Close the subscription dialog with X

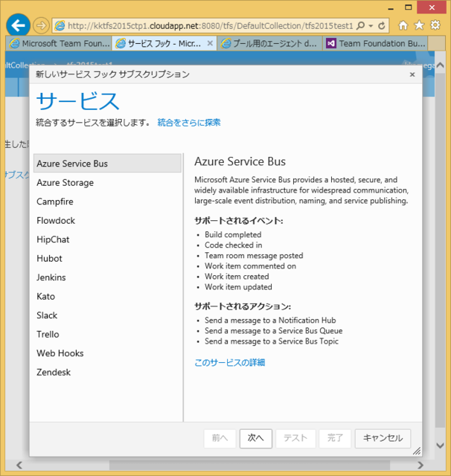pos(412,74)
